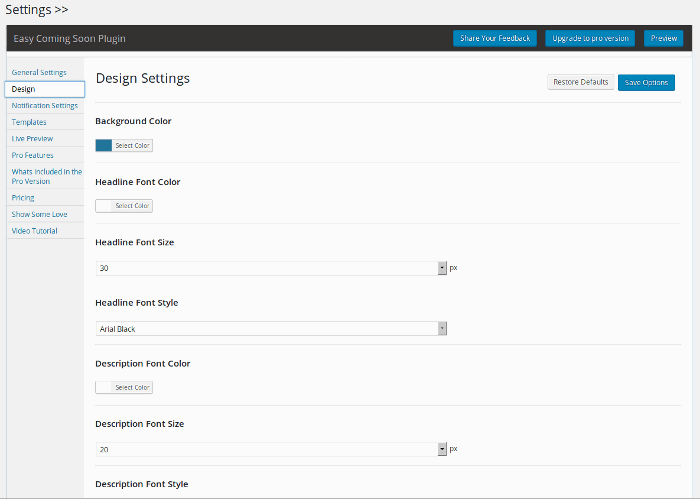
Task: Open the Headline Font Style dropdown
Action: 271,329
